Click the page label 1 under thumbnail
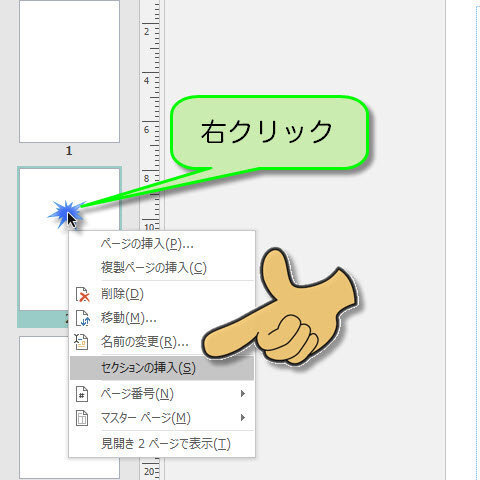 pos(69,151)
